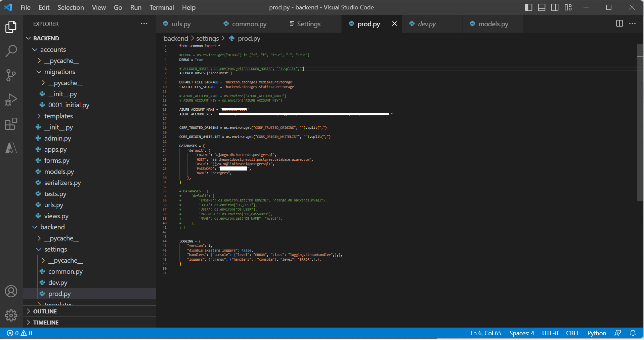Toggle the primary side bar visibility
The width and height of the screenshot is (644, 340).
pos(528,7)
